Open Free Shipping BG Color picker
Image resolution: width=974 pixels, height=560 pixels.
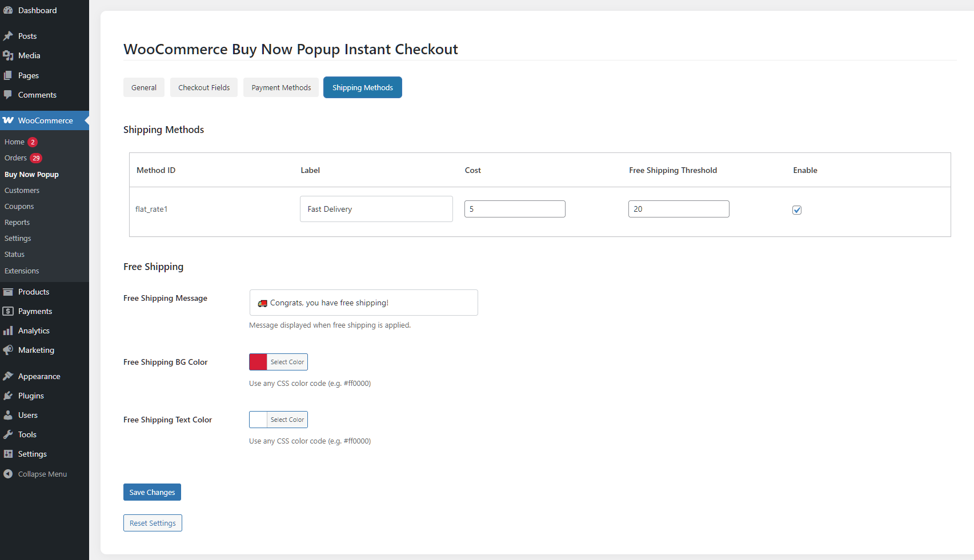pyautogui.click(x=287, y=362)
